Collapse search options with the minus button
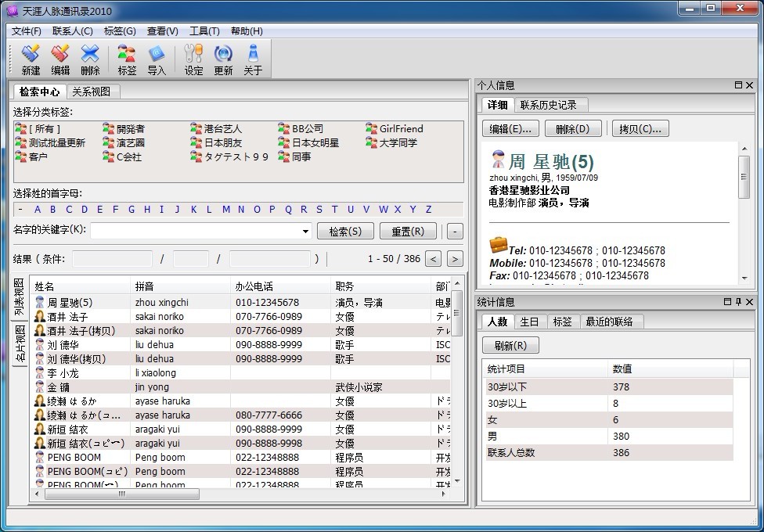 click(455, 232)
